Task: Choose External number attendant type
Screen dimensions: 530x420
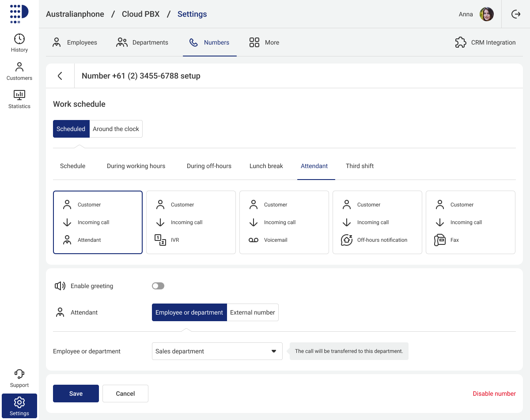Action: click(x=253, y=312)
